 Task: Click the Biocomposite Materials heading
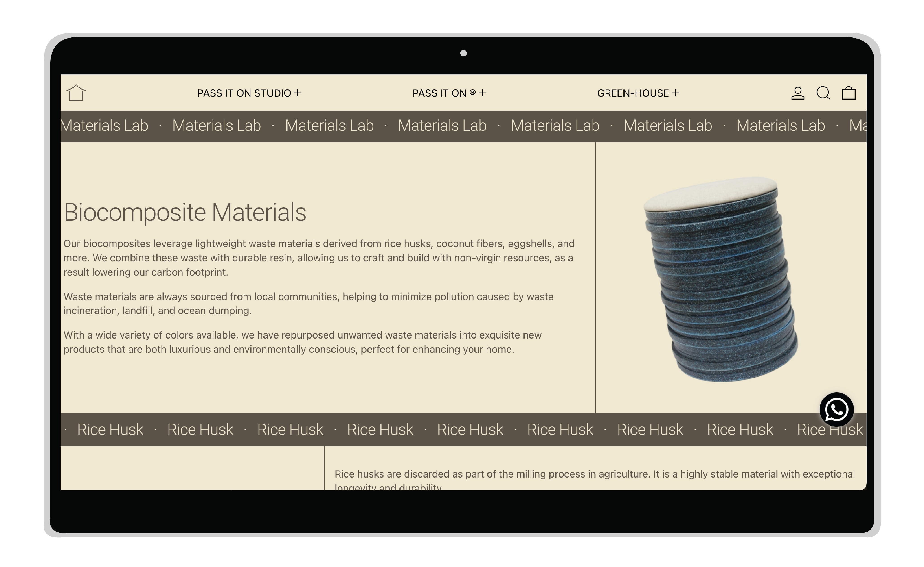click(x=185, y=212)
